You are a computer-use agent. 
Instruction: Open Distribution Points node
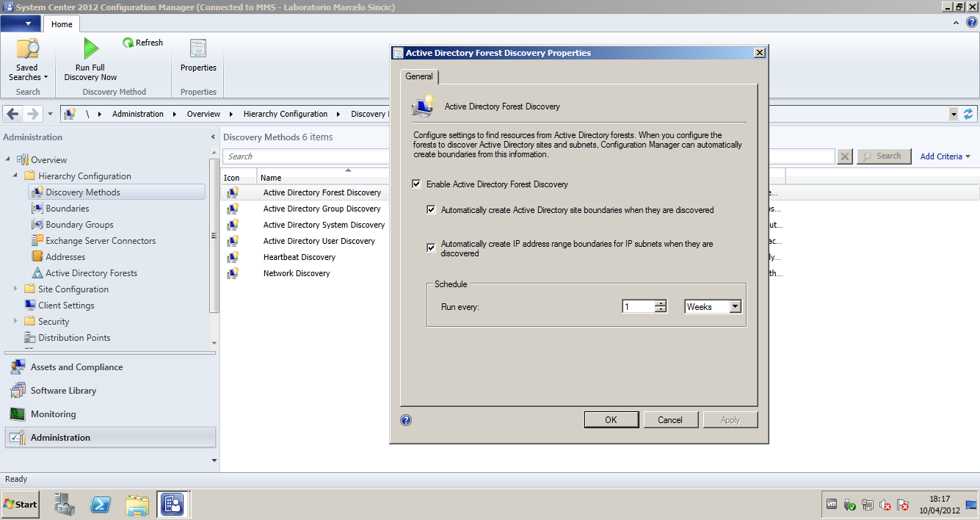[74, 338]
